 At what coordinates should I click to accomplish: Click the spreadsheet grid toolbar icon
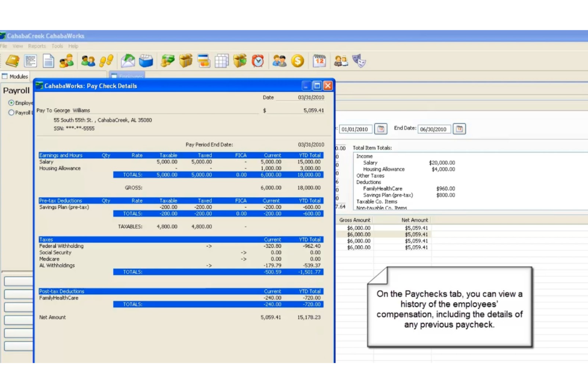(x=222, y=61)
